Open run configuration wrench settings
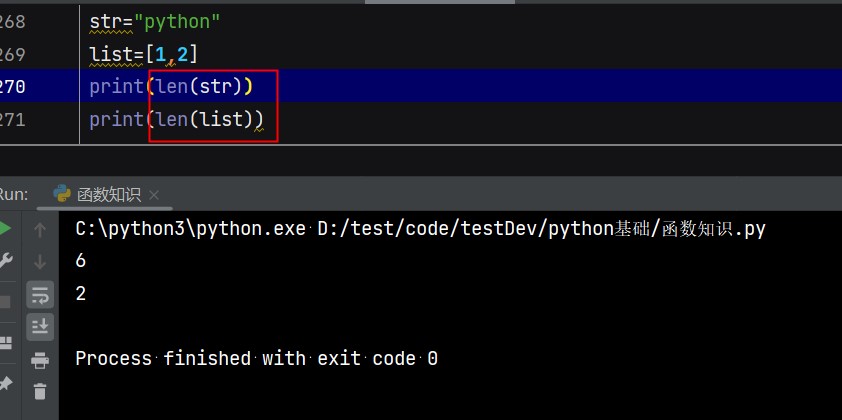 pos(5,262)
